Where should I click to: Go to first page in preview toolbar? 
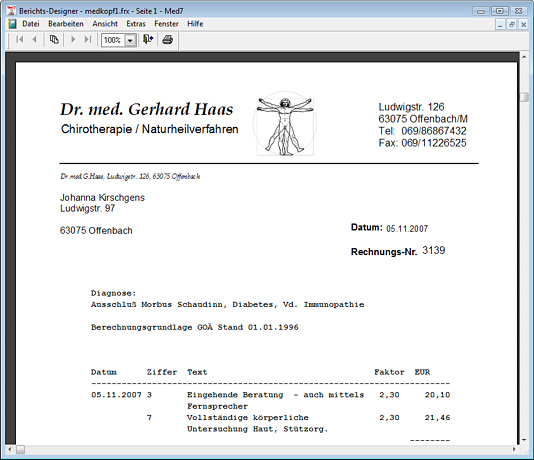[x=20, y=40]
